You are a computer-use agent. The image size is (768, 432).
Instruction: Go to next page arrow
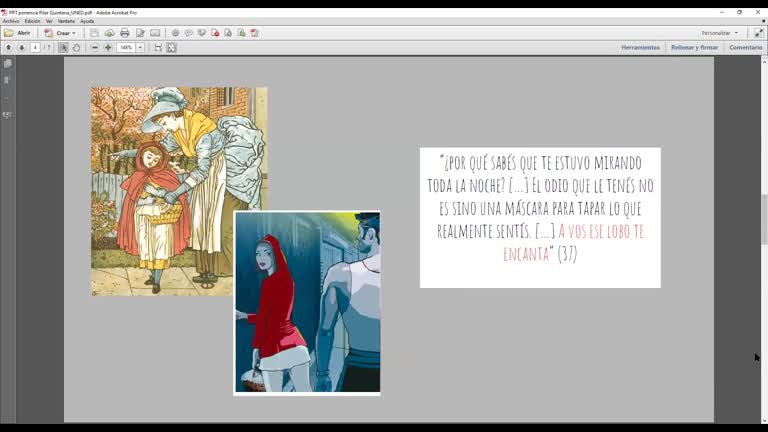coord(21,47)
